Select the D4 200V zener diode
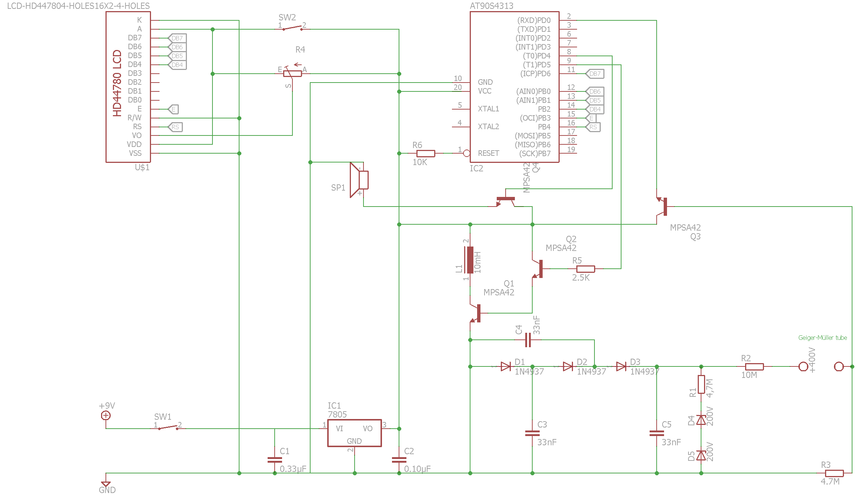Screen dimensions: 868x496 701,420
